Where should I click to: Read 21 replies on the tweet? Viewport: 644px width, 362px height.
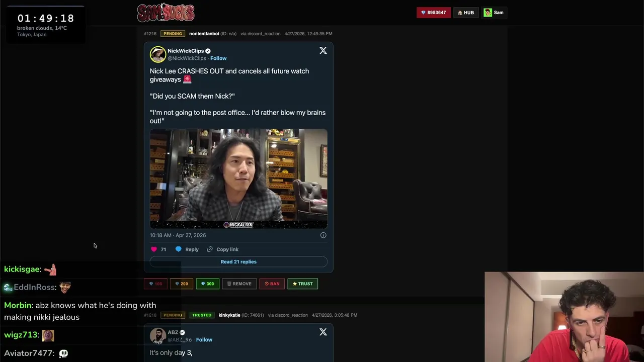(x=238, y=262)
